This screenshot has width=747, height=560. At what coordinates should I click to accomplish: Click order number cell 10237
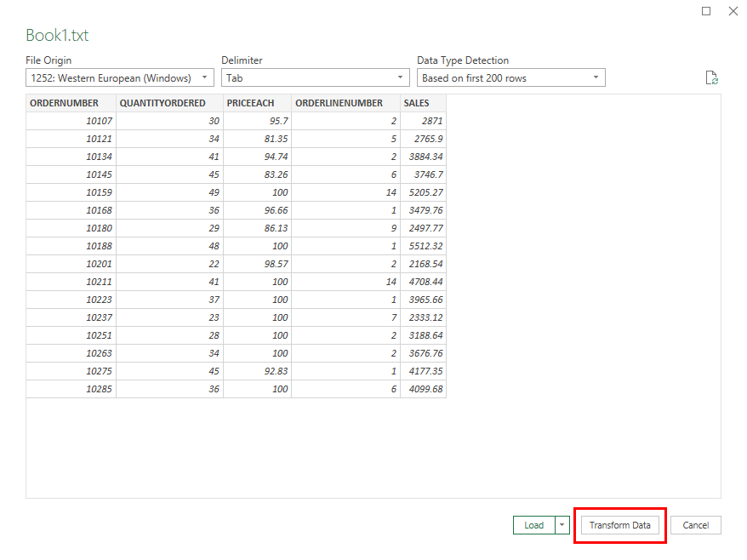(71, 317)
